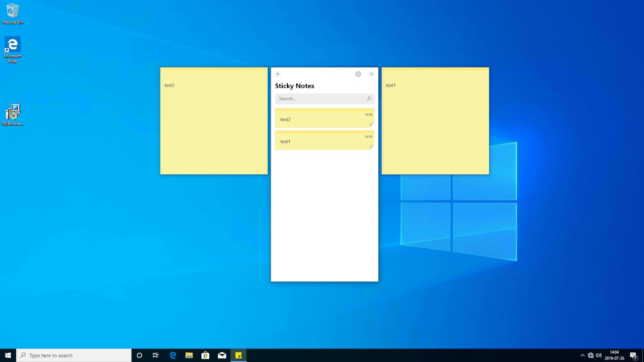This screenshot has width=644, height=362.
Task: Open Mail app from taskbar
Action: [222, 355]
